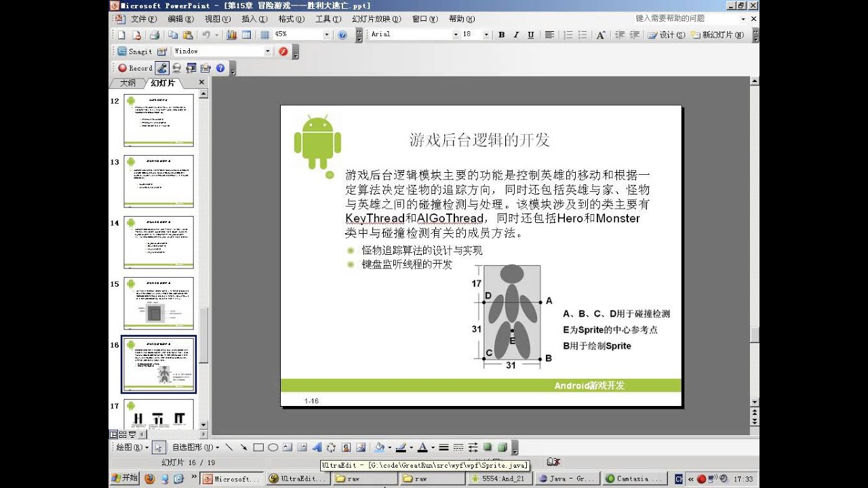This screenshot has height=488, width=868.
Task: Select slide 13 thumbnail
Action: click(x=159, y=181)
